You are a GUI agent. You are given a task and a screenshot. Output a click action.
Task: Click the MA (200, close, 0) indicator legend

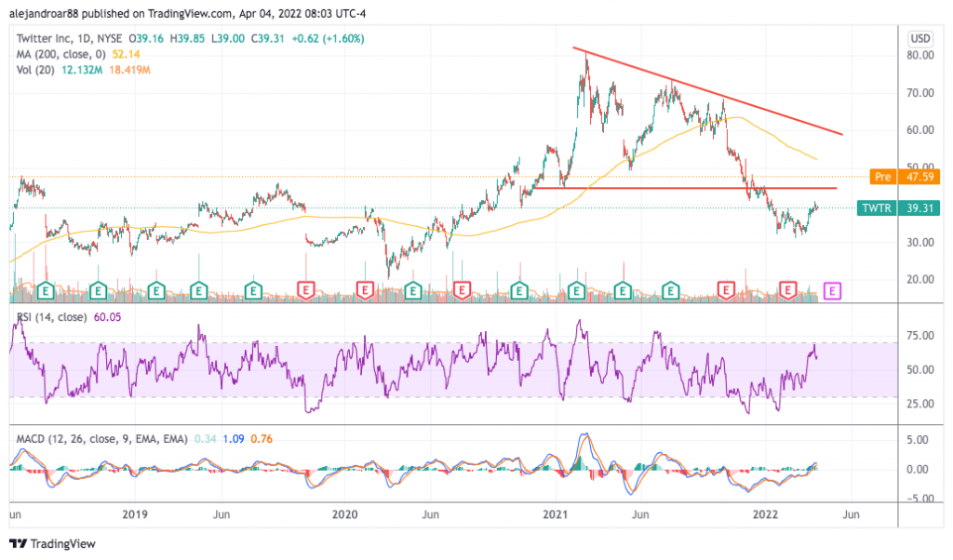click(60, 54)
